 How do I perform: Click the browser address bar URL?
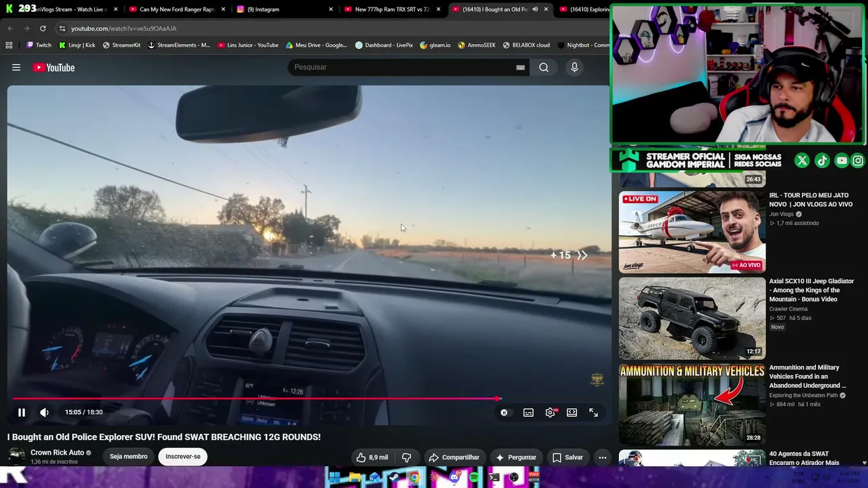coord(123,28)
